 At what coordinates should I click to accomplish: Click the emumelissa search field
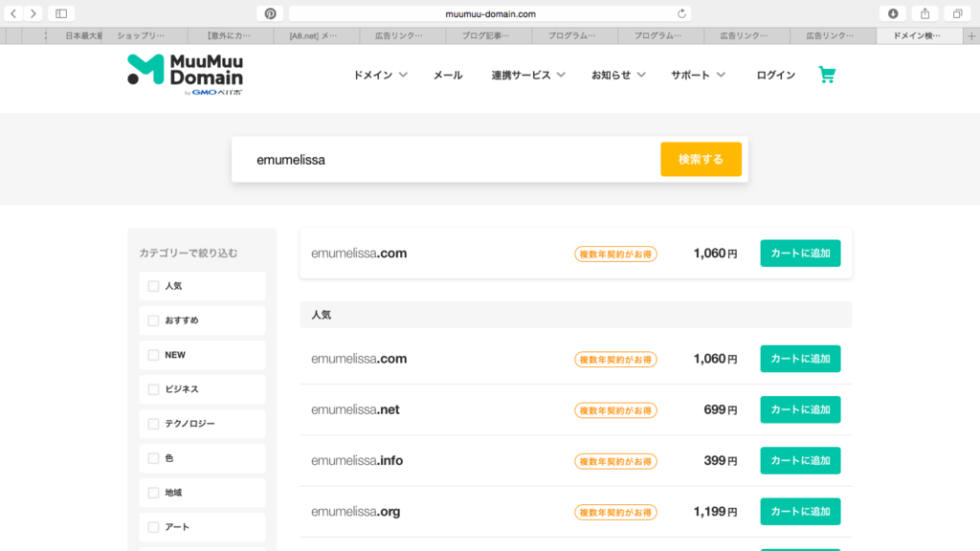point(446,160)
